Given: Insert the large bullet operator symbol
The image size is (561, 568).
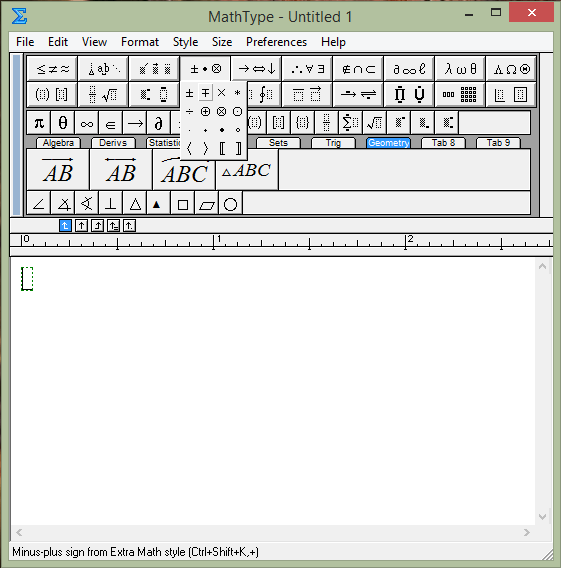Looking at the screenshot, I should (221, 130).
